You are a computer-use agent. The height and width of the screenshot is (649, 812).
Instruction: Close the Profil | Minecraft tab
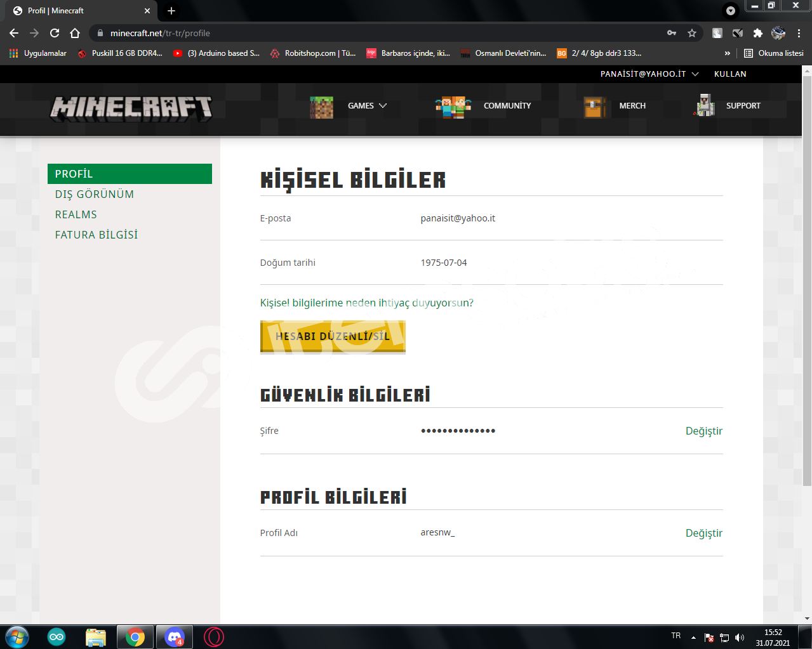[147, 11]
